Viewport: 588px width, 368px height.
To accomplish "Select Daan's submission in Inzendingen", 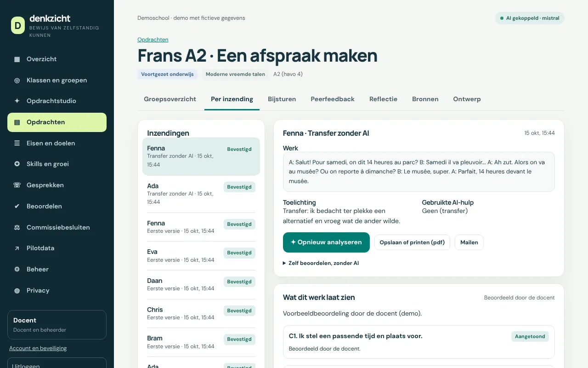I will (201, 284).
